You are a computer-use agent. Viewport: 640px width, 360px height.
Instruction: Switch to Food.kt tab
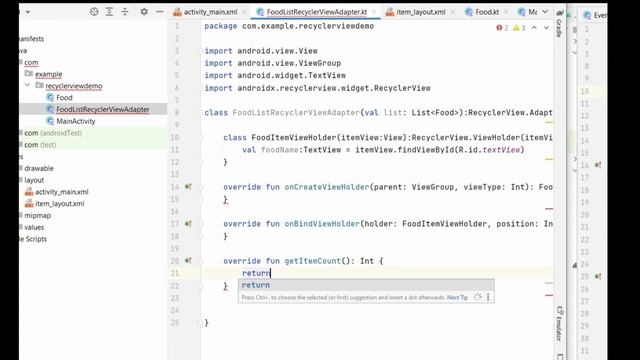(487, 12)
